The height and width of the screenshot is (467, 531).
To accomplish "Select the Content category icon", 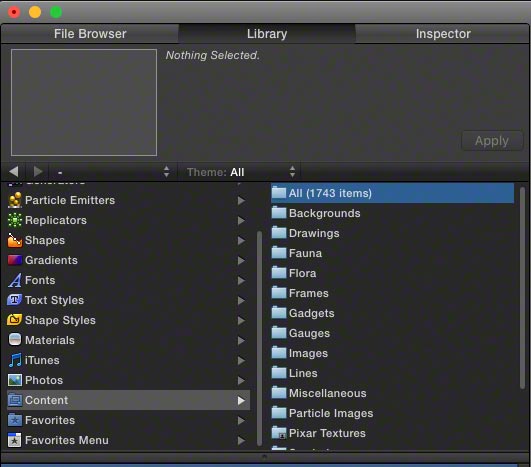I will [x=15, y=400].
